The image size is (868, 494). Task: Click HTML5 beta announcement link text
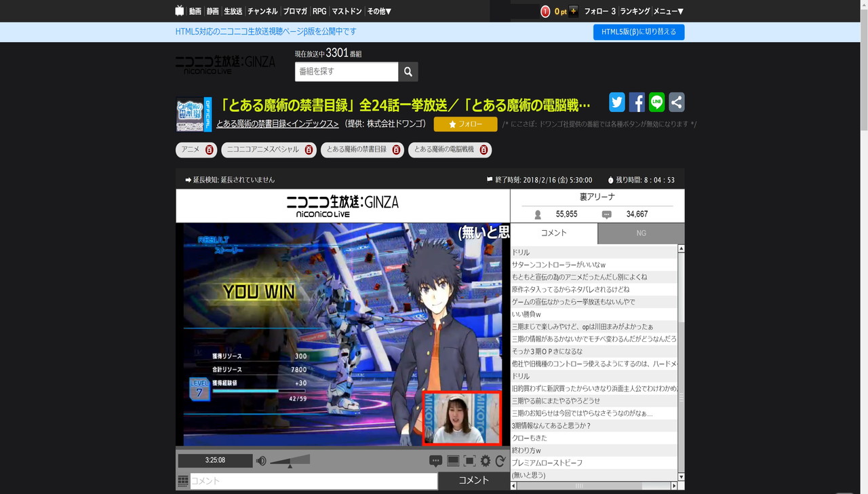[266, 31]
